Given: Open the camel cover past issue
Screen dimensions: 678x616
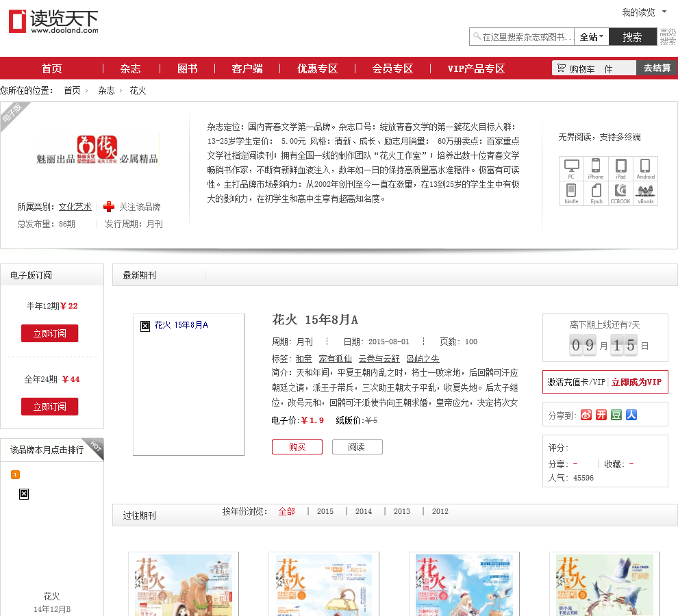Looking at the screenshot, I should click(184, 584).
